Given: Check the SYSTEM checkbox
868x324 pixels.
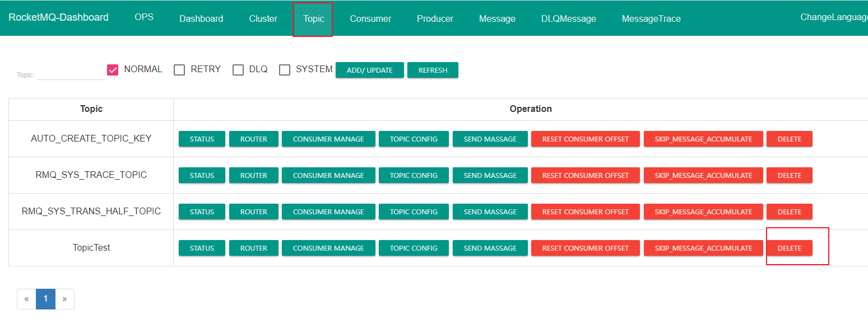Looking at the screenshot, I should [x=285, y=70].
